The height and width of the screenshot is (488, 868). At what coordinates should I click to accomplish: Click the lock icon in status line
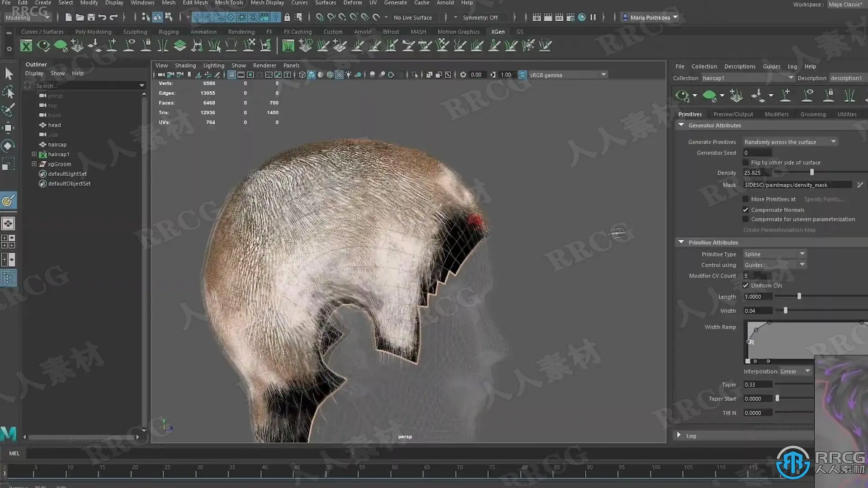[x=287, y=17]
